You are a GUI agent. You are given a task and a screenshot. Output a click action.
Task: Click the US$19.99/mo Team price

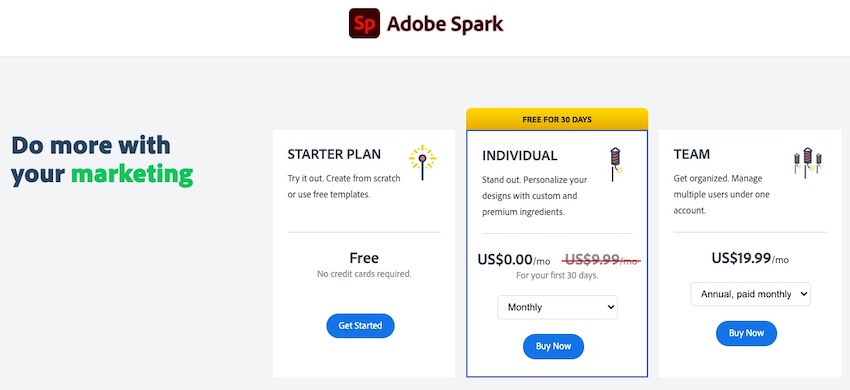pos(750,258)
